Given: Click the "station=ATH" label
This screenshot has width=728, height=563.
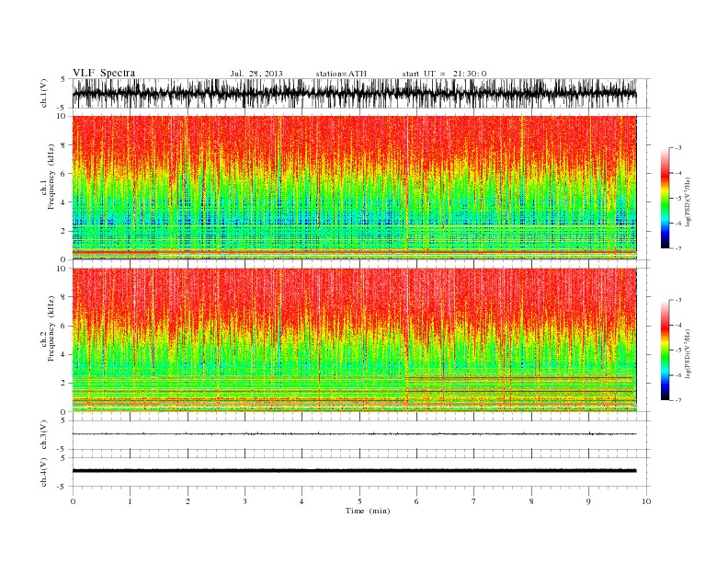Looking at the screenshot, I should coord(341,74).
